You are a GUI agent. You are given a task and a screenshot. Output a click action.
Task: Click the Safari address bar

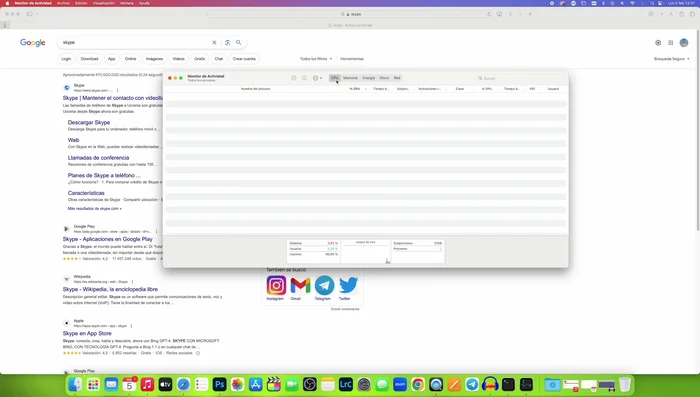(350, 14)
